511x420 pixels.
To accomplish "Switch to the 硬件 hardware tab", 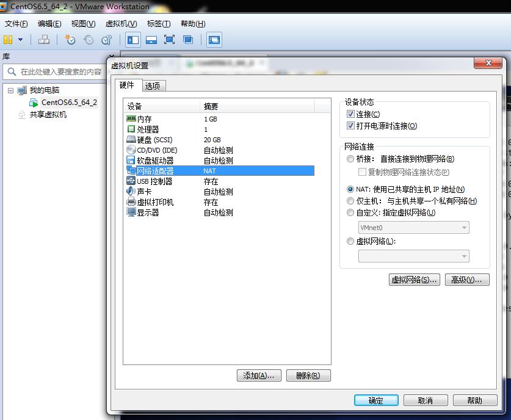I will 128,85.
